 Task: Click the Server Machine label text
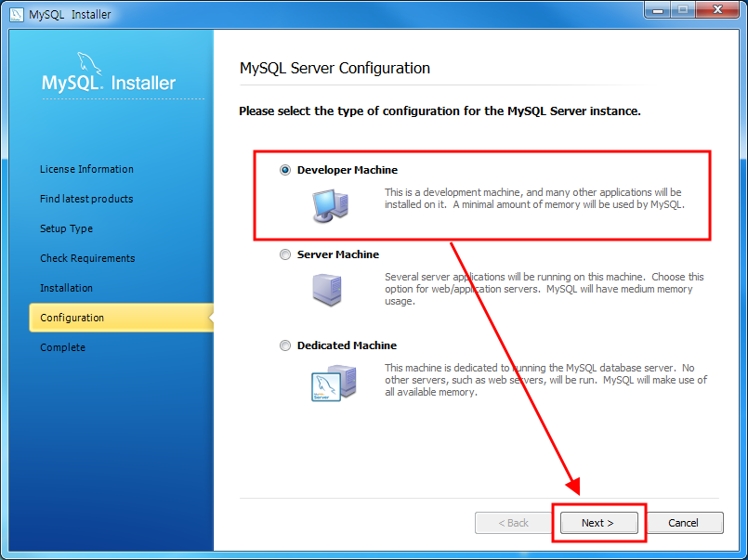click(x=337, y=254)
